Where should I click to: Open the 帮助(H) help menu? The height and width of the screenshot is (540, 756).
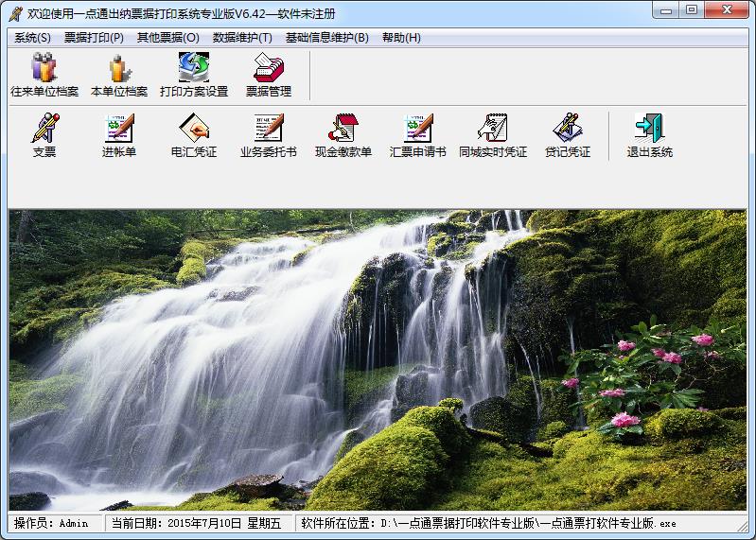(x=401, y=38)
